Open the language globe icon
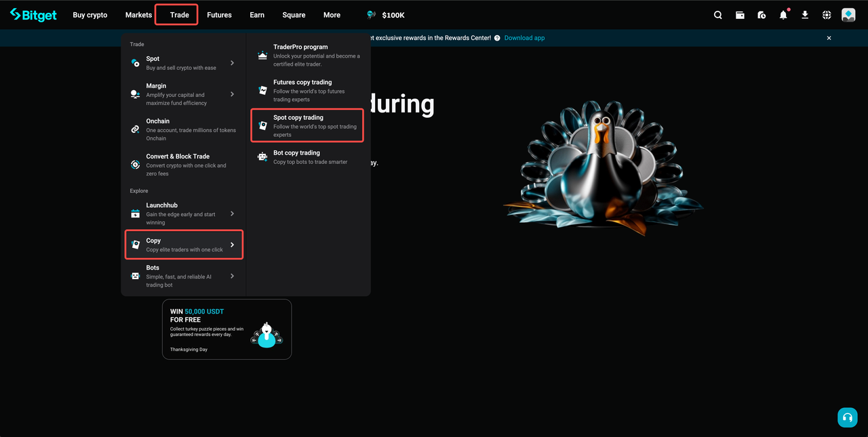Image resolution: width=868 pixels, height=437 pixels. 826,14
